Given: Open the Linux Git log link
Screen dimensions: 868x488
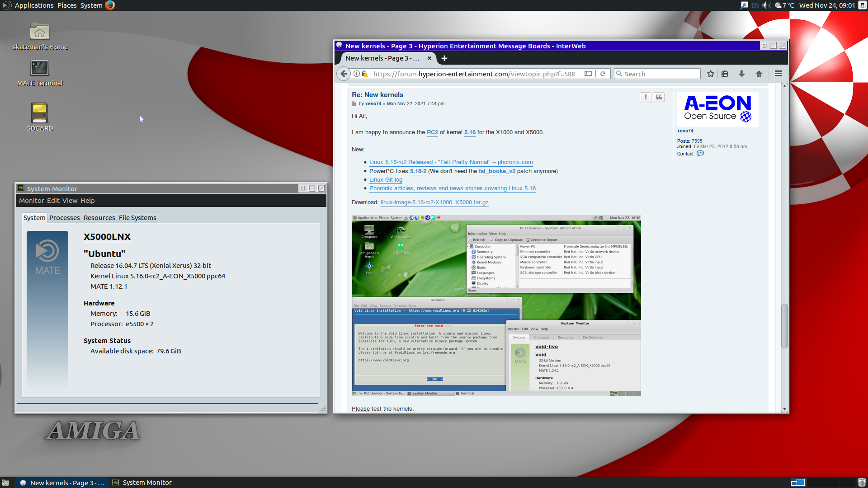Looking at the screenshot, I should 386,180.
